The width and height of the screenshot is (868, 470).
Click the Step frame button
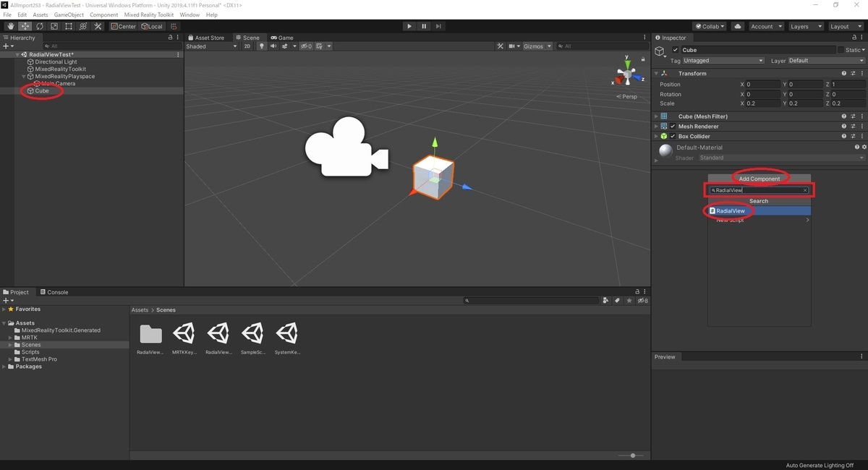(x=438, y=26)
